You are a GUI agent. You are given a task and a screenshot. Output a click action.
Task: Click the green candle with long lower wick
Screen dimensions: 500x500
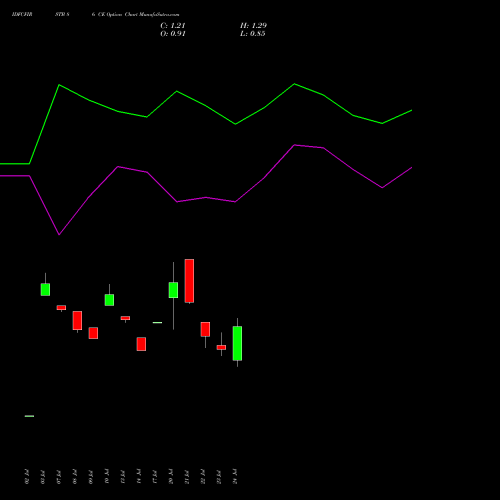coord(173,290)
